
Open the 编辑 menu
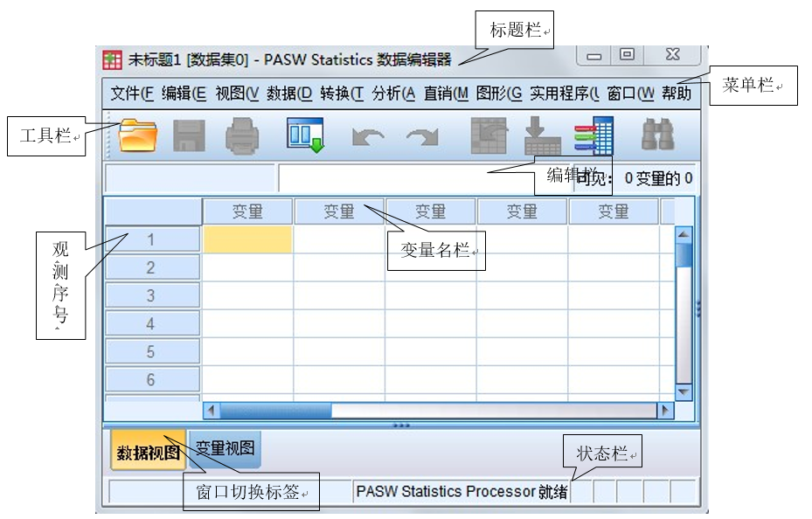pyautogui.click(x=184, y=93)
